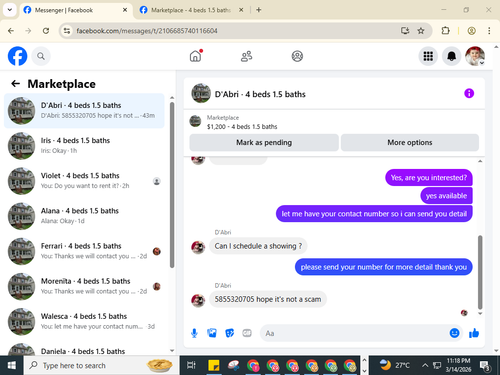
Task: Switch to the Marketplace - 4 beds browser tab
Action: (x=190, y=10)
